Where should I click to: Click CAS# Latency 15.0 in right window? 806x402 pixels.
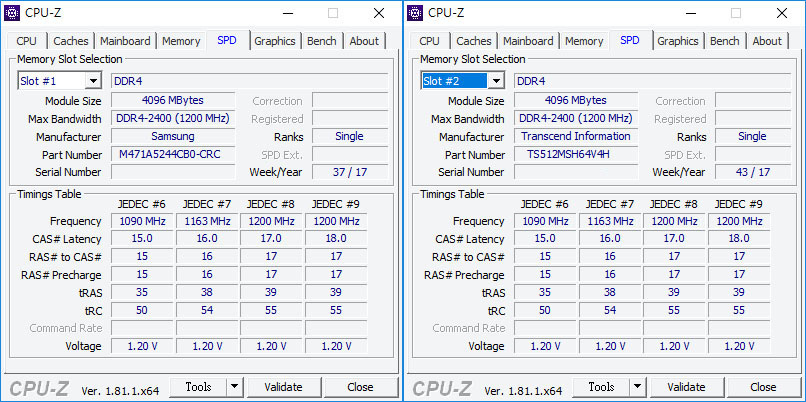click(545, 239)
